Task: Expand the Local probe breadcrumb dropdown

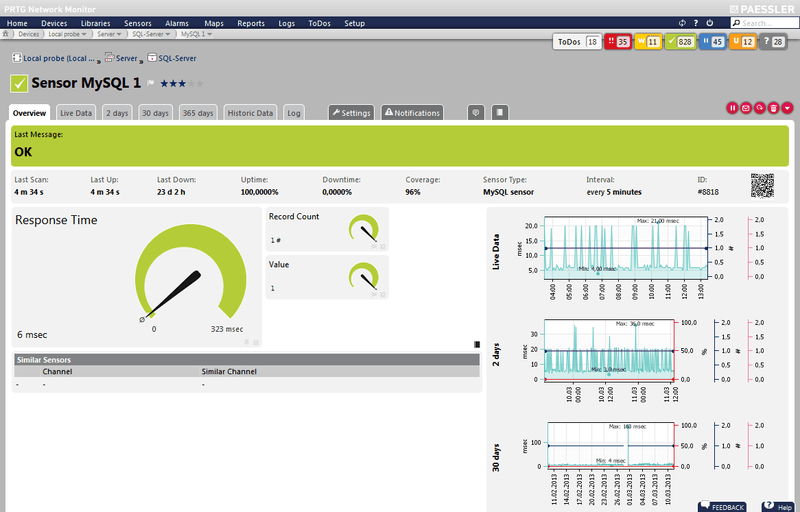Action: 84,34
